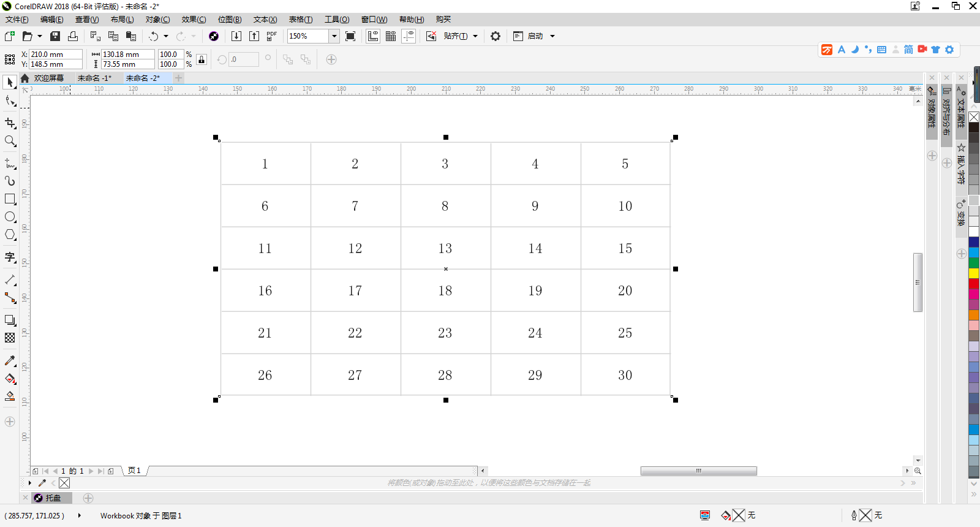Viewport: 980px width, 527px height.
Task: Select the Artistic Media tool
Action: coord(10,181)
